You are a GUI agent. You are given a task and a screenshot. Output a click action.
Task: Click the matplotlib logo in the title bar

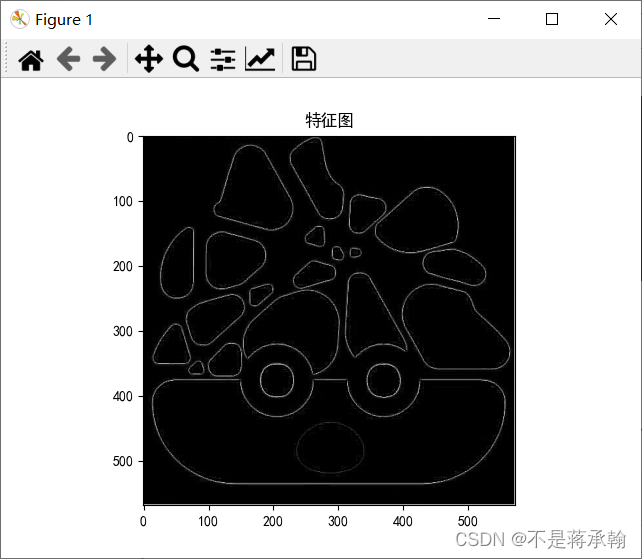[20, 19]
